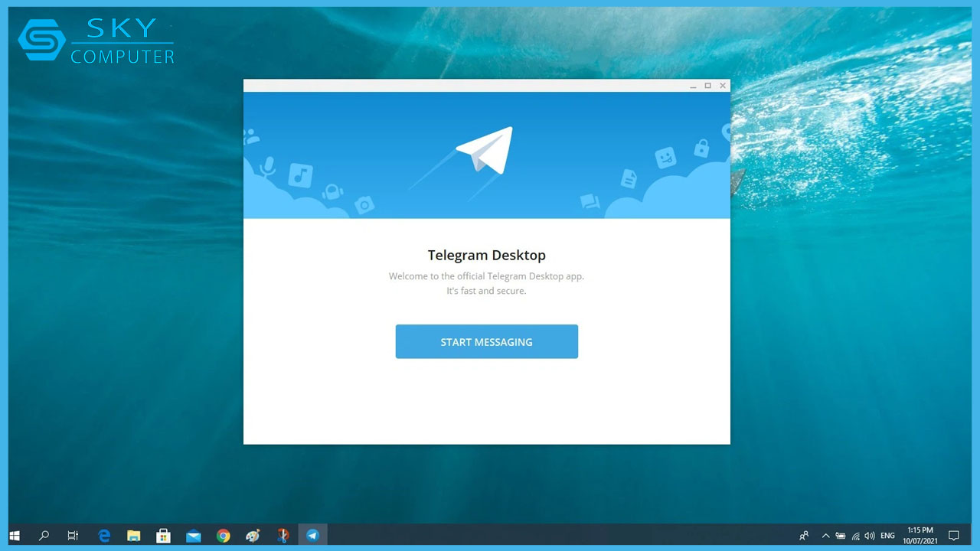Open Paint from the taskbar

(x=253, y=536)
